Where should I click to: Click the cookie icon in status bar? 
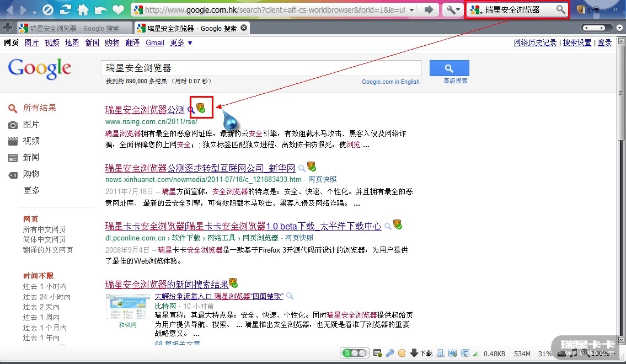point(402,353)
